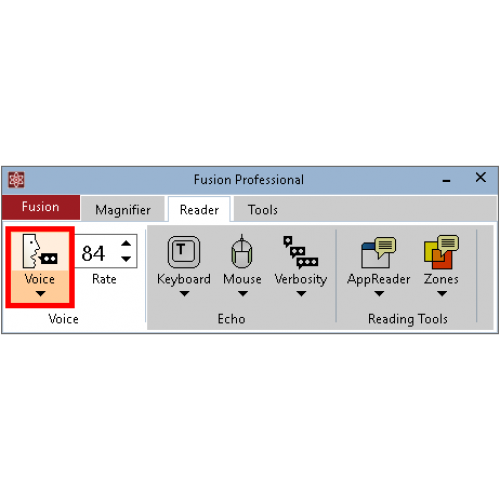Open the Fusion menu tab

tap(41, 207)
